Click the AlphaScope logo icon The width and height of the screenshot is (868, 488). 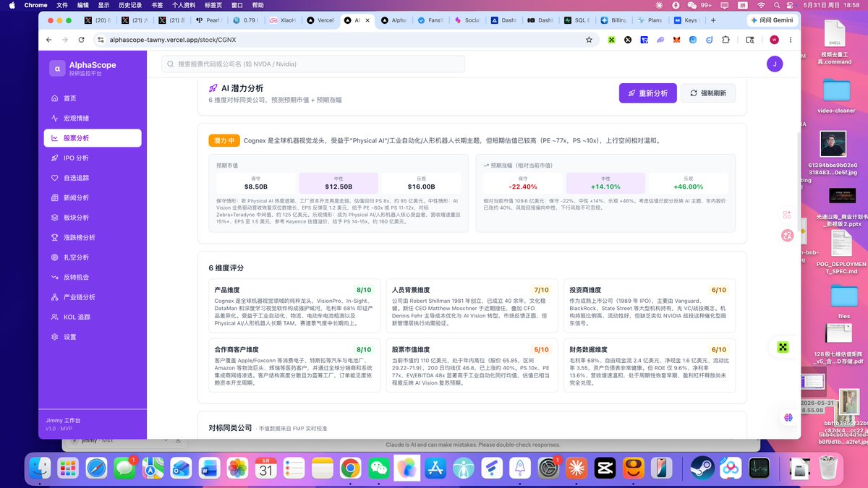tap(57, 69)
